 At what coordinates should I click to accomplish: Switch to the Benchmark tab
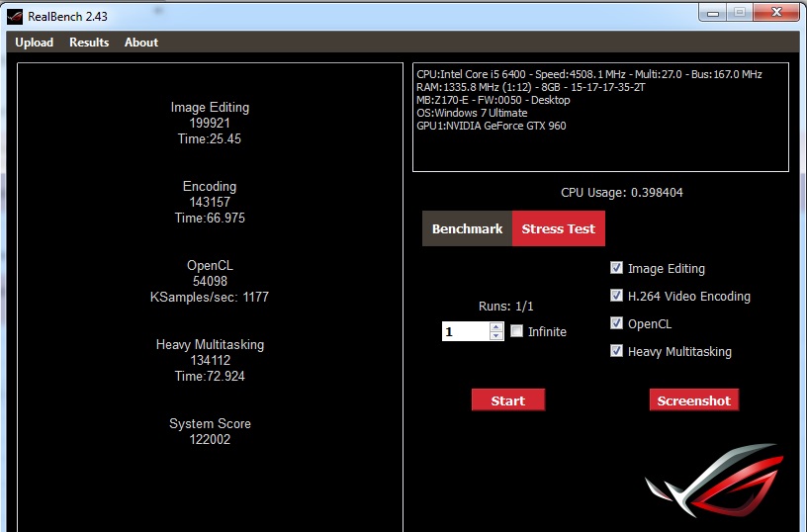(468, 228)
